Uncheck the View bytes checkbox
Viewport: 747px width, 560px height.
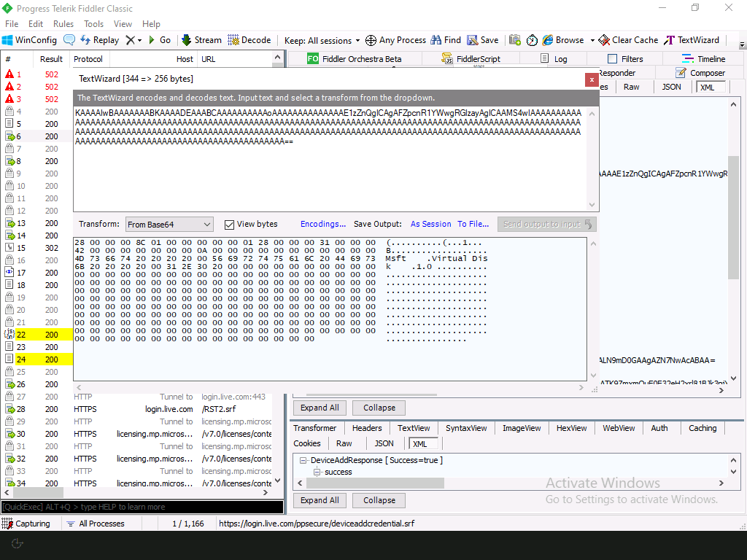pos(229,225)
